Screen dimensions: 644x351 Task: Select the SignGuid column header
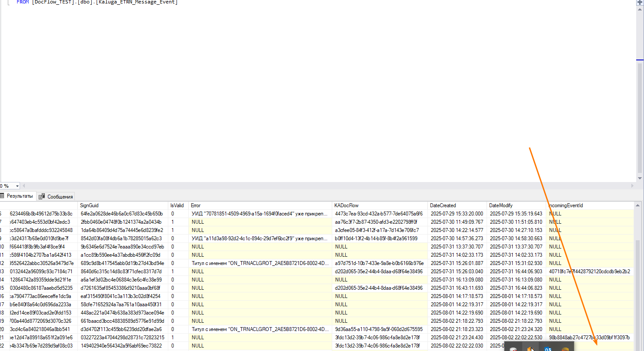click(123, 205)
